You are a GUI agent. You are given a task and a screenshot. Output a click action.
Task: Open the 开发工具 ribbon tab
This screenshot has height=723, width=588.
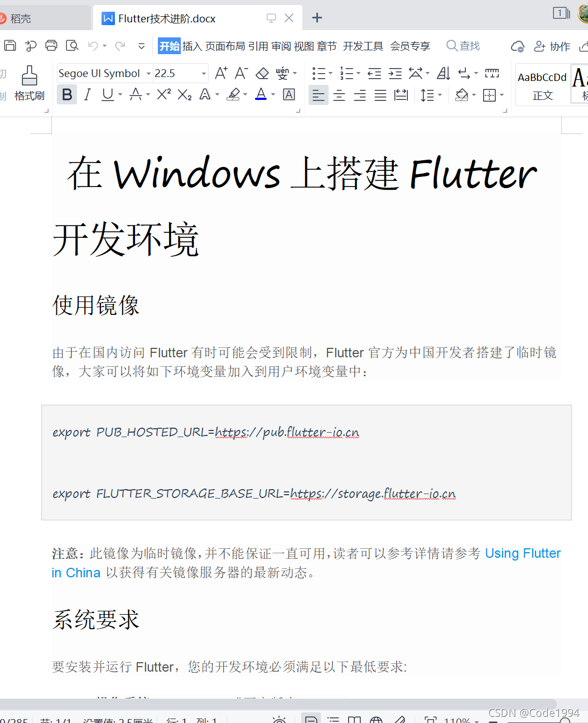(x=363, y=46)
